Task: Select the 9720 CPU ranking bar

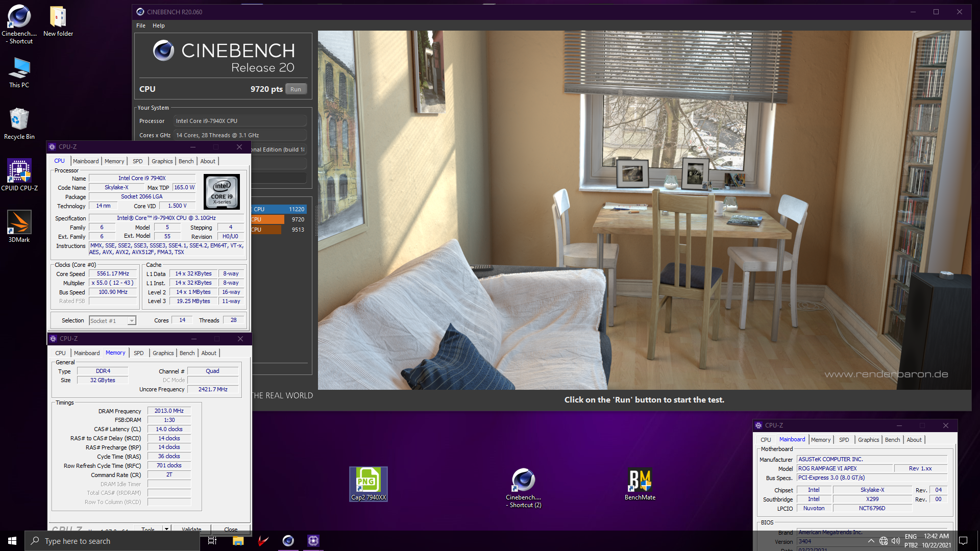Action: (x=279, y=219)
